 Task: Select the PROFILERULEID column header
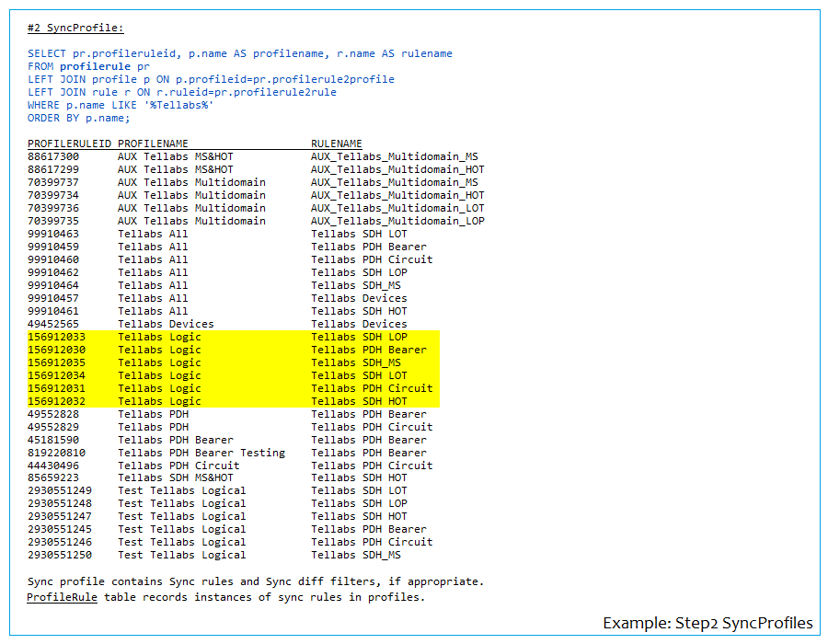(69, 144)
